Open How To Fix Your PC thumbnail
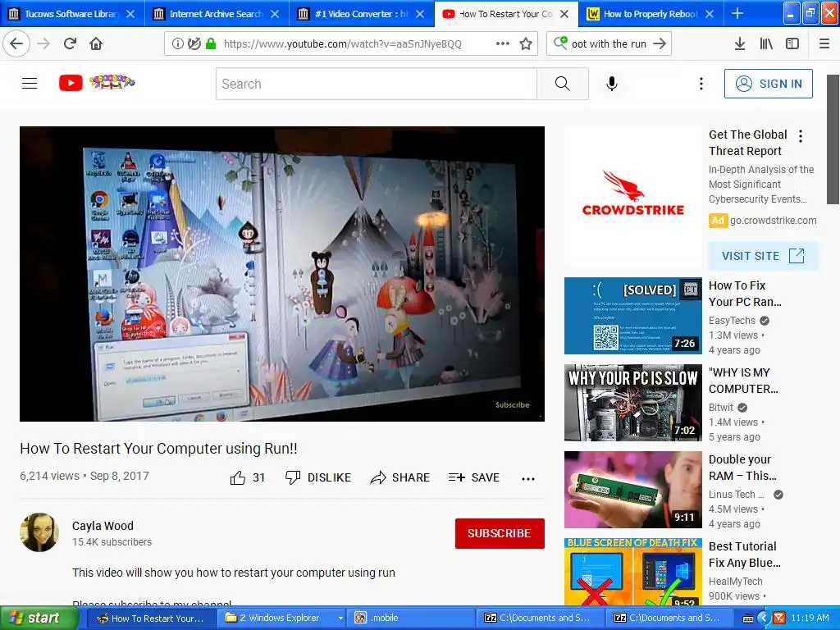Screen dimensions: 840x630 [x=632, y=316]
